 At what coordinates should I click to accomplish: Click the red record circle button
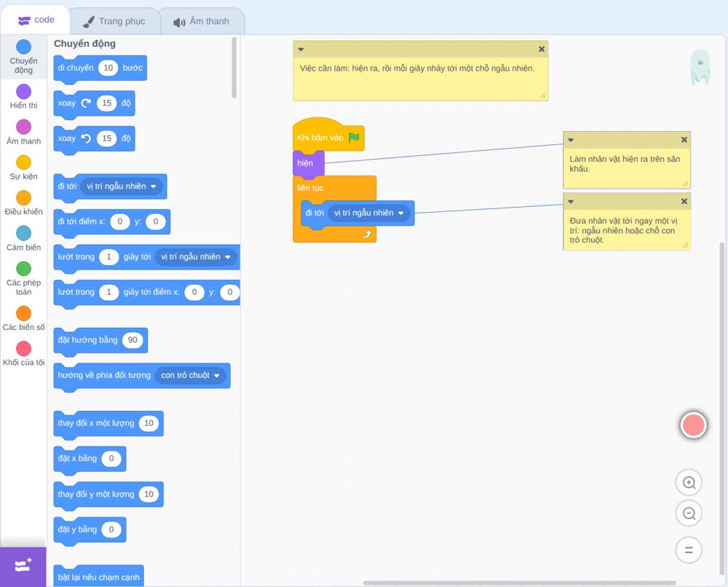(693, 425)
